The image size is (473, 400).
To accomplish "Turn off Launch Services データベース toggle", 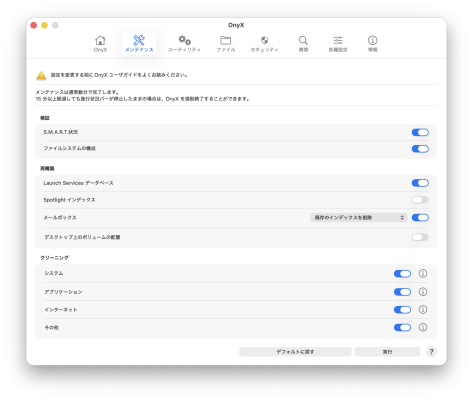I will [420, 183].
